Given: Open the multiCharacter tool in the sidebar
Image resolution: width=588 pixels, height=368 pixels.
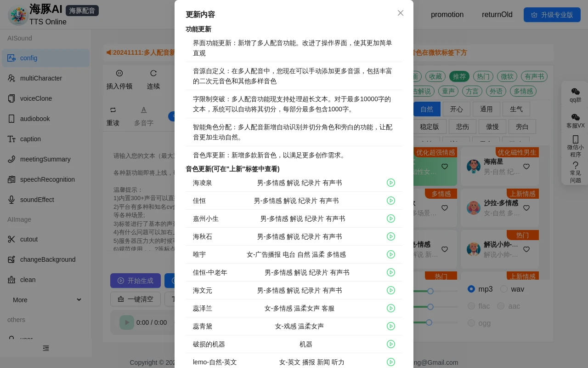Looking at the screenshot, I should 41,78.
